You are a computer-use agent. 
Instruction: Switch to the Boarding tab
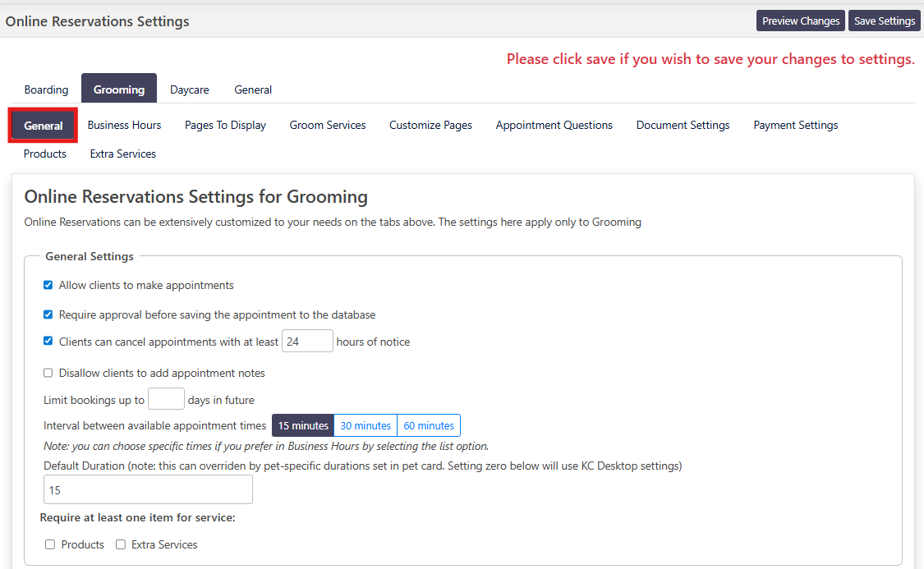46,89
